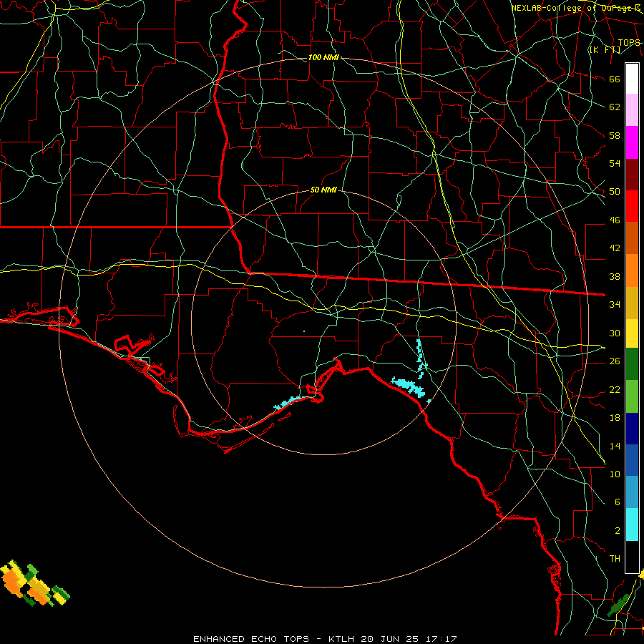Click the orange legend swatch near 38
The width and height of the screenshot is (644, 644).
(x=632, y=270)
